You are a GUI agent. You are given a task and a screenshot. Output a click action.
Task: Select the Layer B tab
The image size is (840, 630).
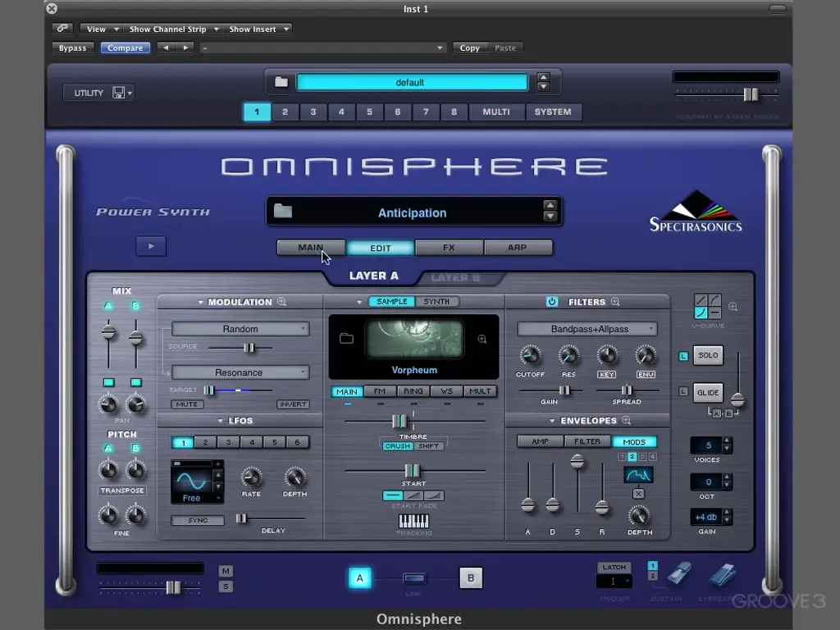pyautogui.click(x=455, y=277)
